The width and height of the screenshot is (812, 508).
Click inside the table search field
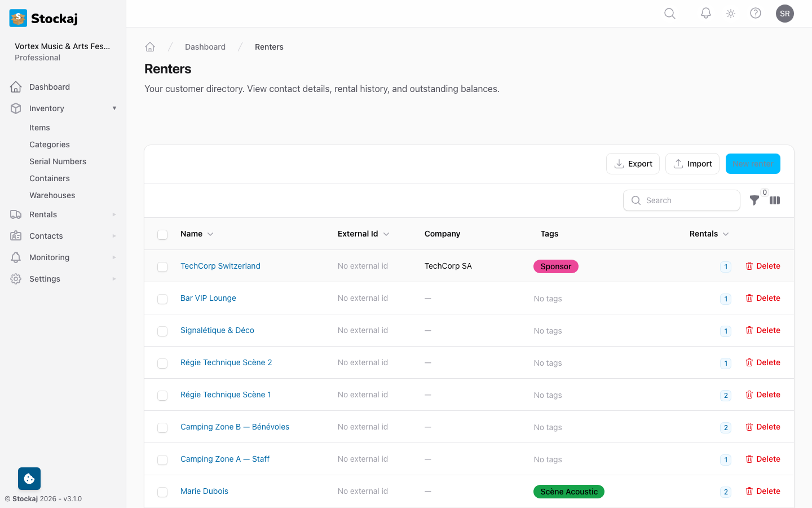coord(682,200)
